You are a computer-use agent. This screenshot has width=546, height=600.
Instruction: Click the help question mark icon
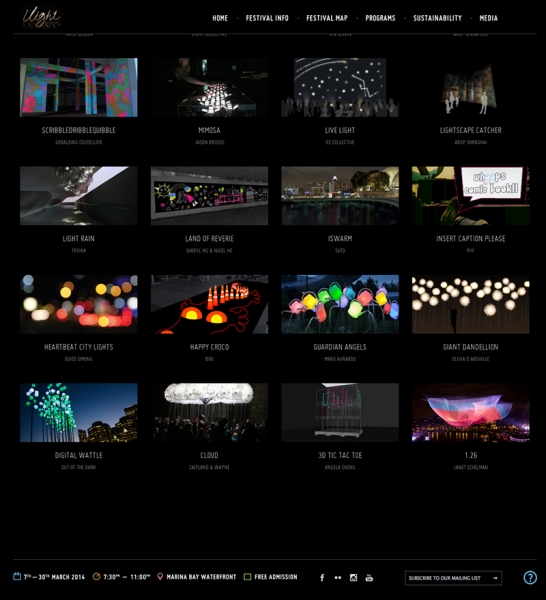530,577
